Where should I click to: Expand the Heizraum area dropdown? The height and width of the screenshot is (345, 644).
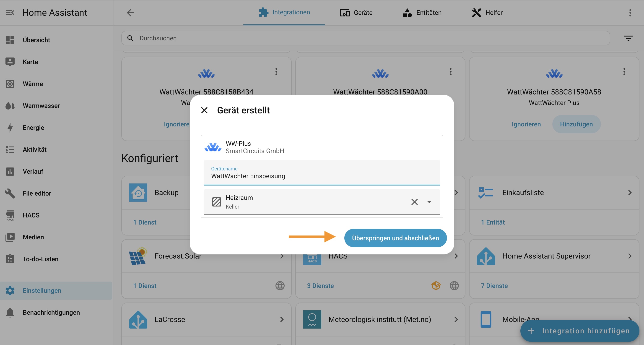click(x=429, y=202)
